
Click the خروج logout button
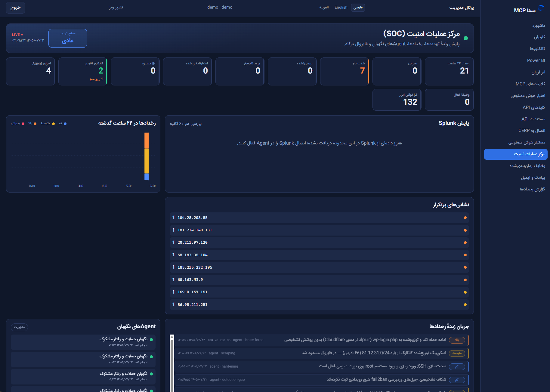(15, 8)
